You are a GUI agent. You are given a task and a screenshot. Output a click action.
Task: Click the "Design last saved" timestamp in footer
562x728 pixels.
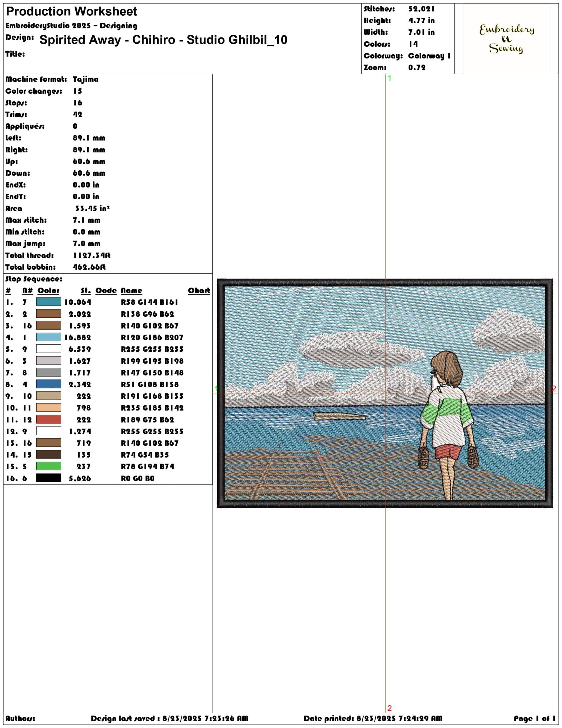pos(170,718)
